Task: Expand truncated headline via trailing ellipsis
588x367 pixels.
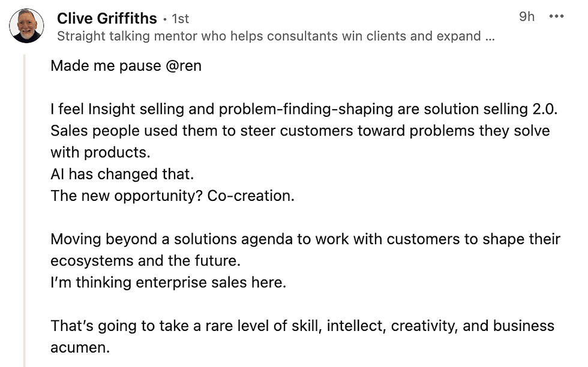Action: tap(490, 37)
